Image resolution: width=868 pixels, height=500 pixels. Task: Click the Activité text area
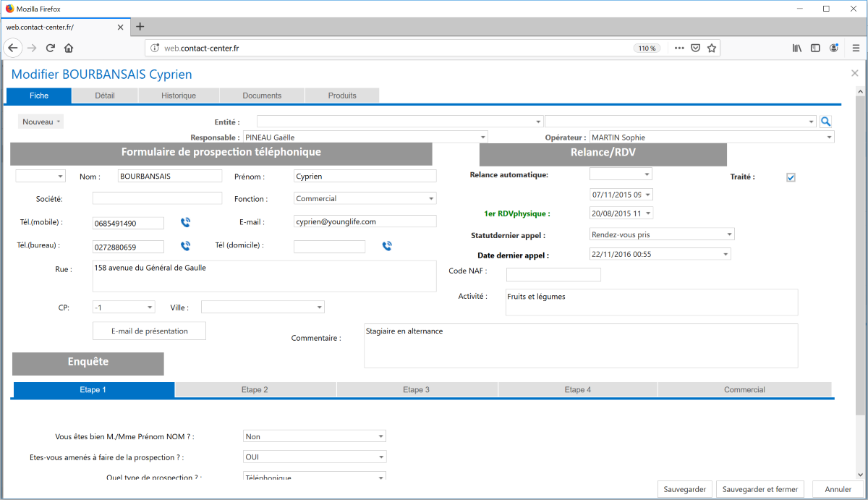pos(652,302)
